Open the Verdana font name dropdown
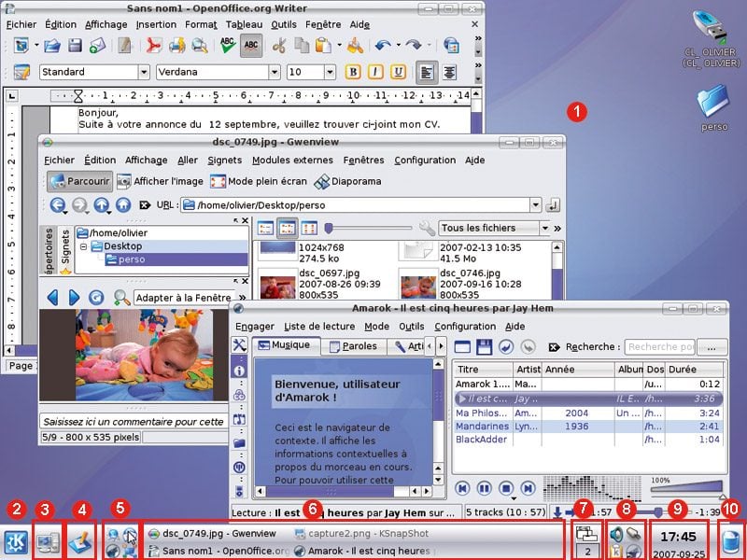This screenshot has width=747, height=560. [274, 72]
